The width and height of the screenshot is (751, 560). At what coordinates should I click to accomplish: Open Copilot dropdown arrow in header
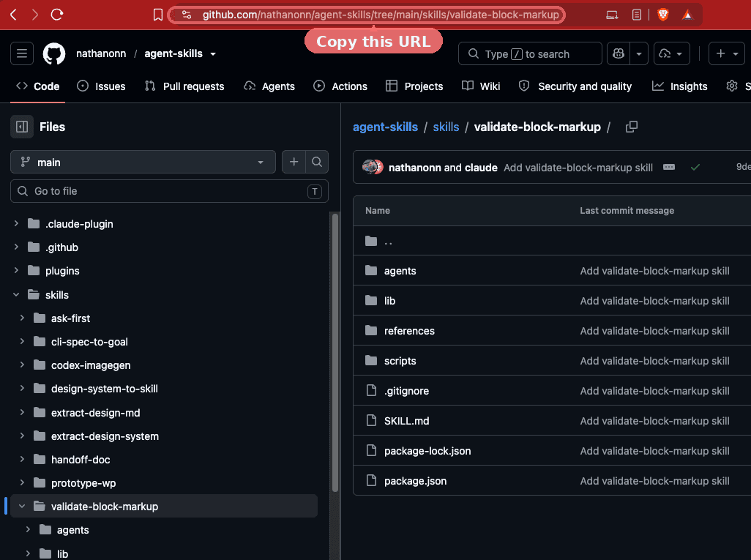point(639,53)
